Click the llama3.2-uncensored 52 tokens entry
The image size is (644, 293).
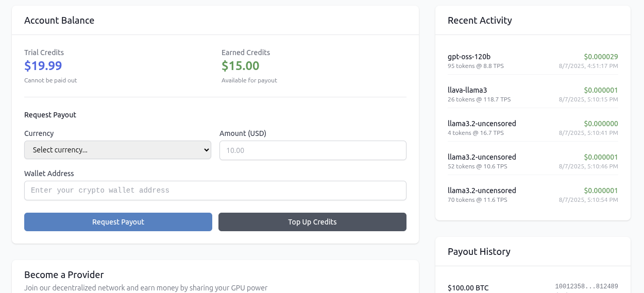[533, 161]
